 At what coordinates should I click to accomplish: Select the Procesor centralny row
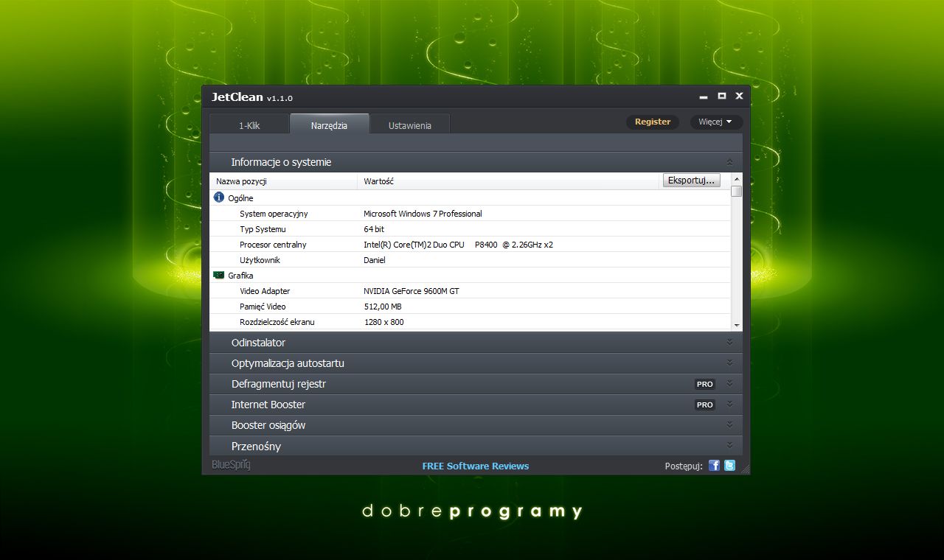471,244
